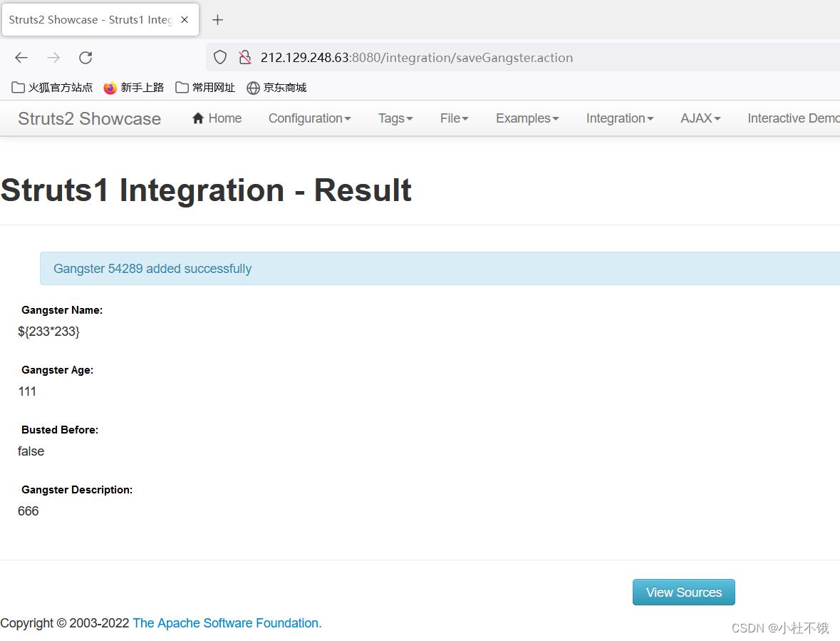Image resolution: width=840 pixels, height=641 pixels.
Task: Expand the AJAX dropdown menu
Action: (x=701, y=118)
